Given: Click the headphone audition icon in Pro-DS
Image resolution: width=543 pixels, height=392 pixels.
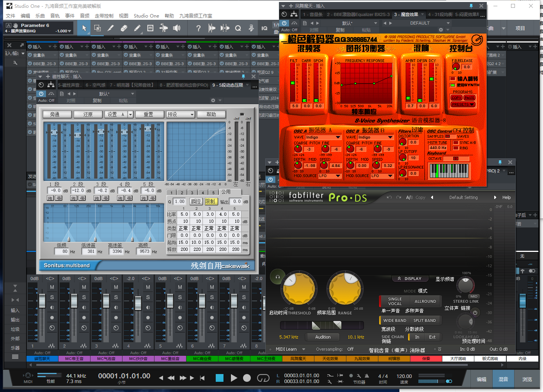Looking at the screenshot, I should (277, 277).
